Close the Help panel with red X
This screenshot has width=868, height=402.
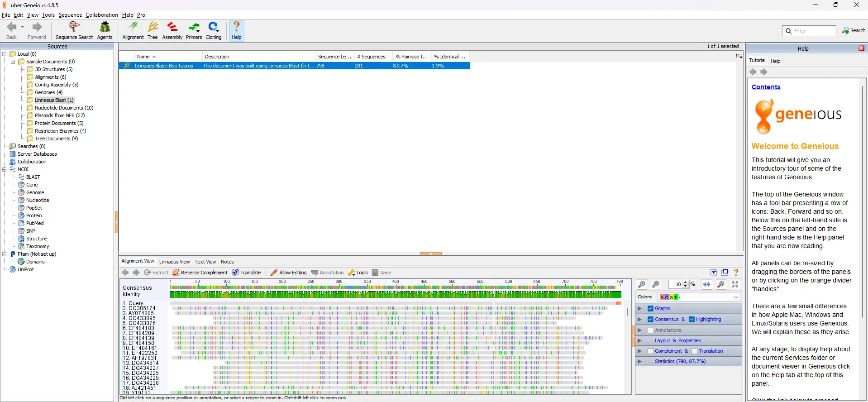click(x=861, y=48)
